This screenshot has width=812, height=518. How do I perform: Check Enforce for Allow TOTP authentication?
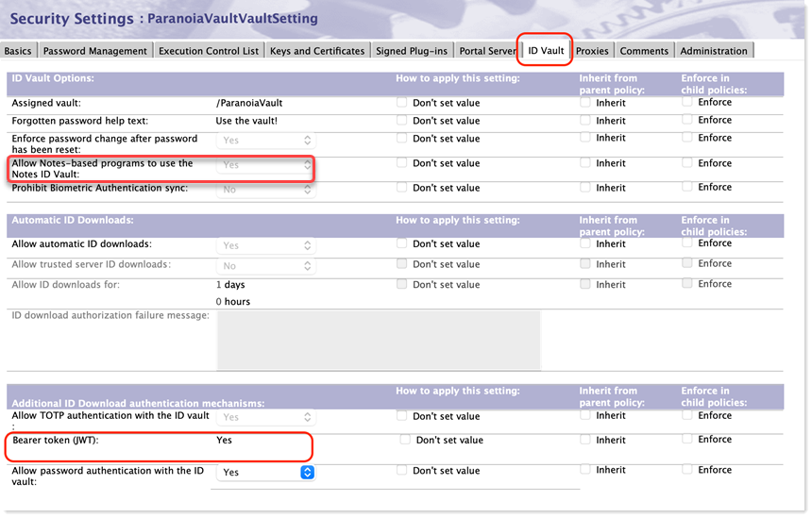[x=687, y=415]
